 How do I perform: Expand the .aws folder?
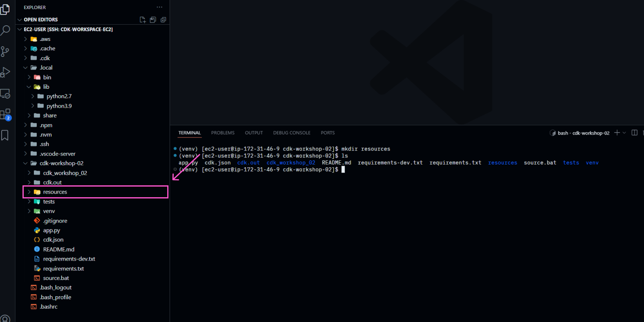26,39
